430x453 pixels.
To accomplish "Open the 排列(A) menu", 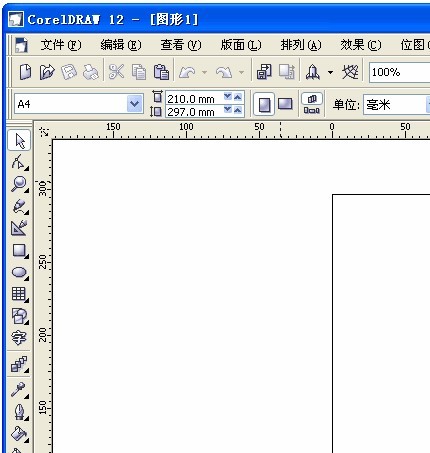I will point(301,45).
